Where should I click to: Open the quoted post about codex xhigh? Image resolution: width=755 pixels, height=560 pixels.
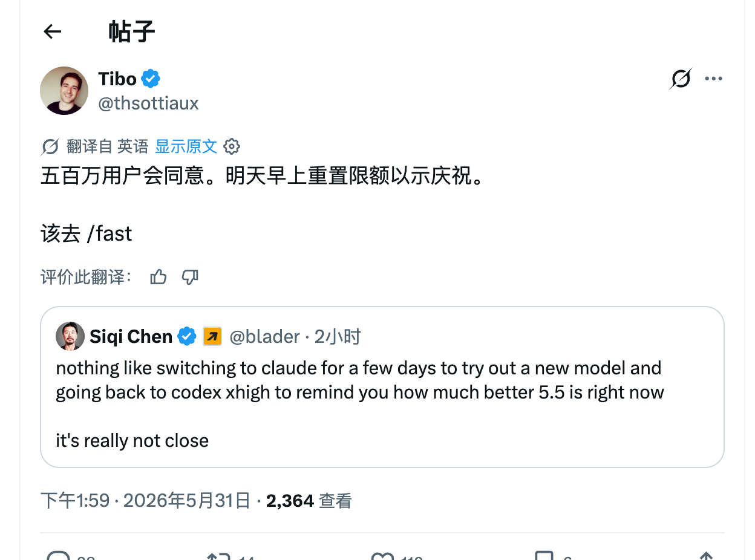pos(382,387)
